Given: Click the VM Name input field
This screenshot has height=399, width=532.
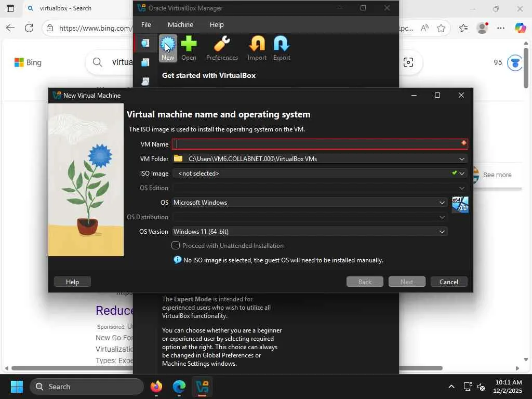Looking at the screenshot, I should pos(320,144).
